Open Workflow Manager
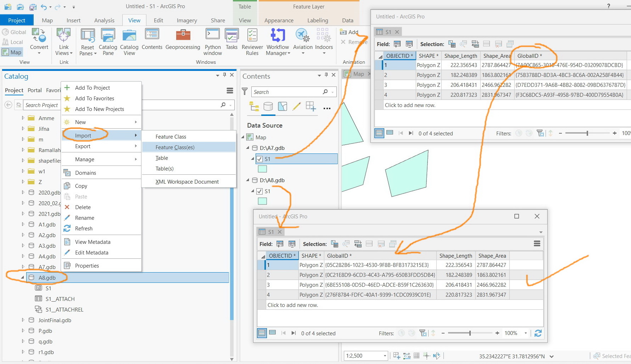Screen dimensions: 631x364 278,42
